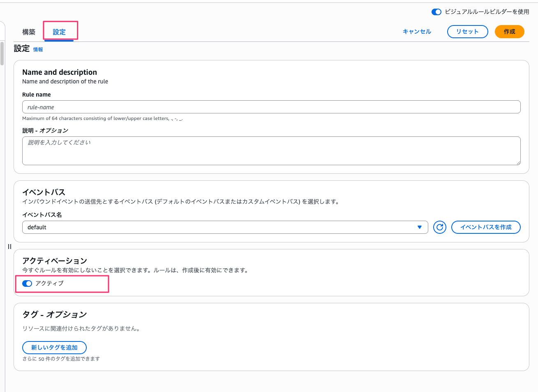Click the アクティブ label text

tap(49, 284)
